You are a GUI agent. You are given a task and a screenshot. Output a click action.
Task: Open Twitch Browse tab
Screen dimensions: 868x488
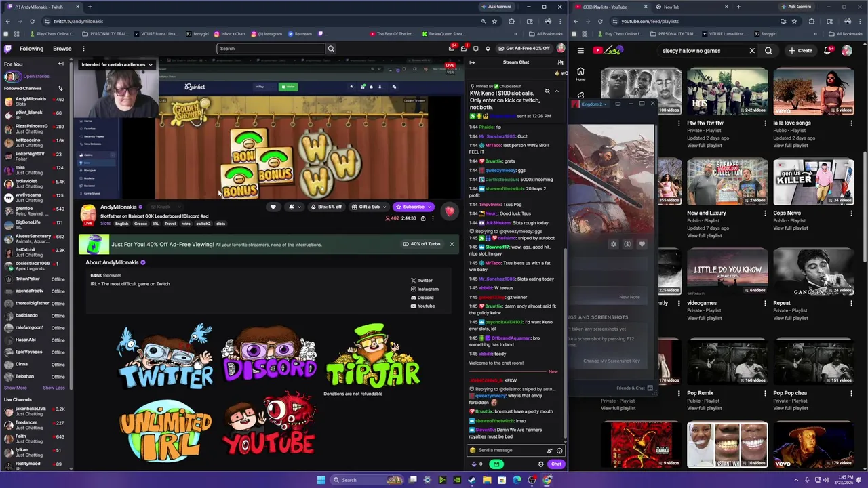(62, 49)
